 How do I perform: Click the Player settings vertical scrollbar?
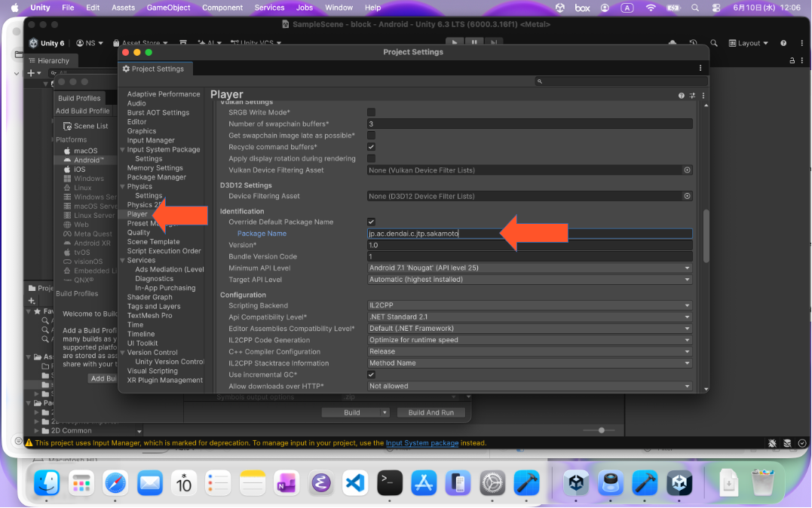pyautogui.click(x=706, y=236)
